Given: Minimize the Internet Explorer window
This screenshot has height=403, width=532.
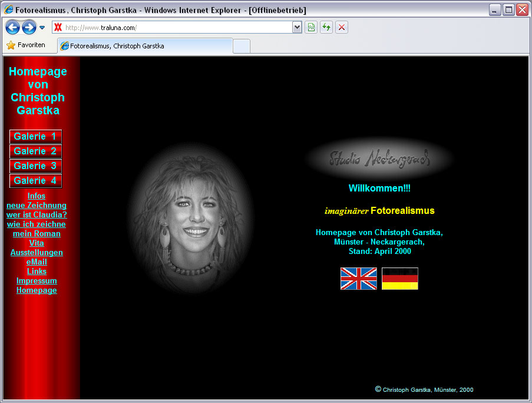Looking at the screenshot, I should pos(495,10).
